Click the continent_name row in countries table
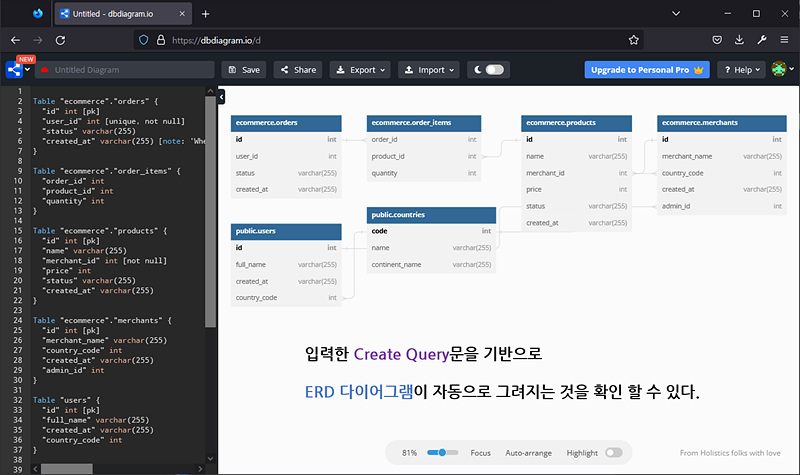The height and width of the screenshot is (475, 800). (x=431, y=264)
